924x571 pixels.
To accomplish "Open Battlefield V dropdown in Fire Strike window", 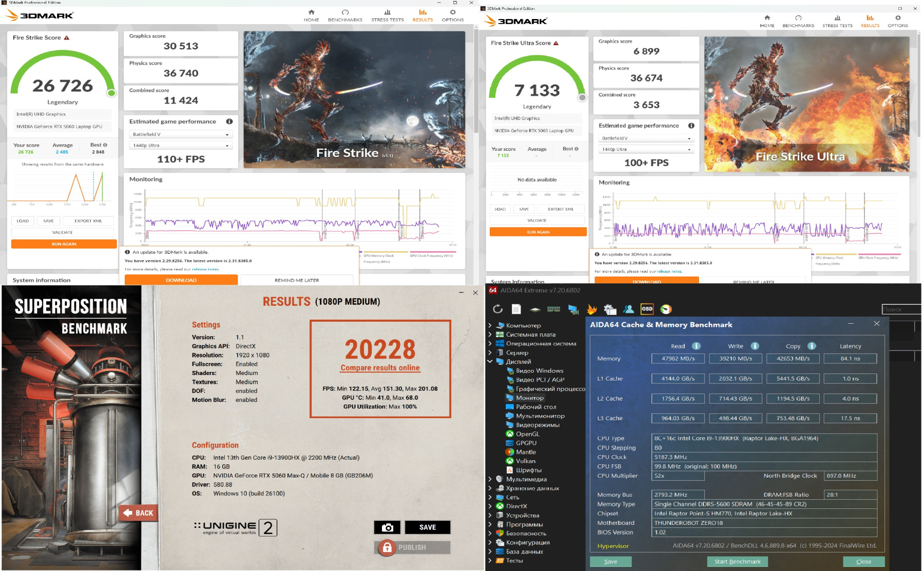I will pos(181,134).
